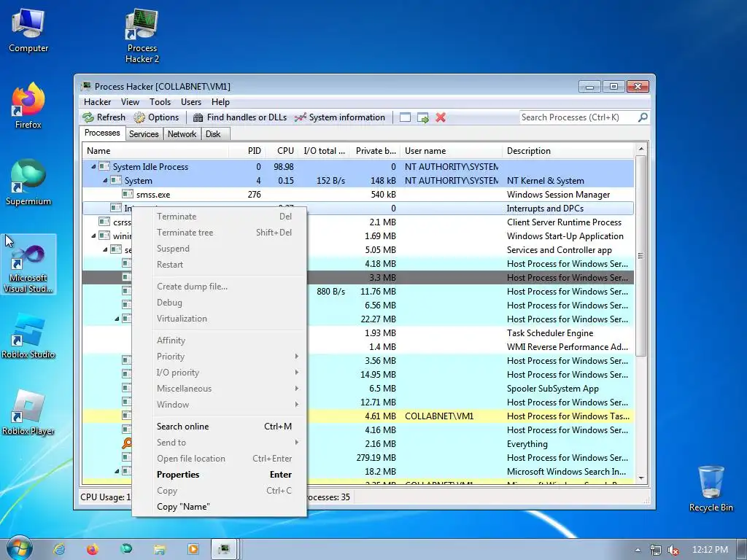747x560 pixels.
Task: Open Roblox Studio desktop icon
Action: click(28, 336)
